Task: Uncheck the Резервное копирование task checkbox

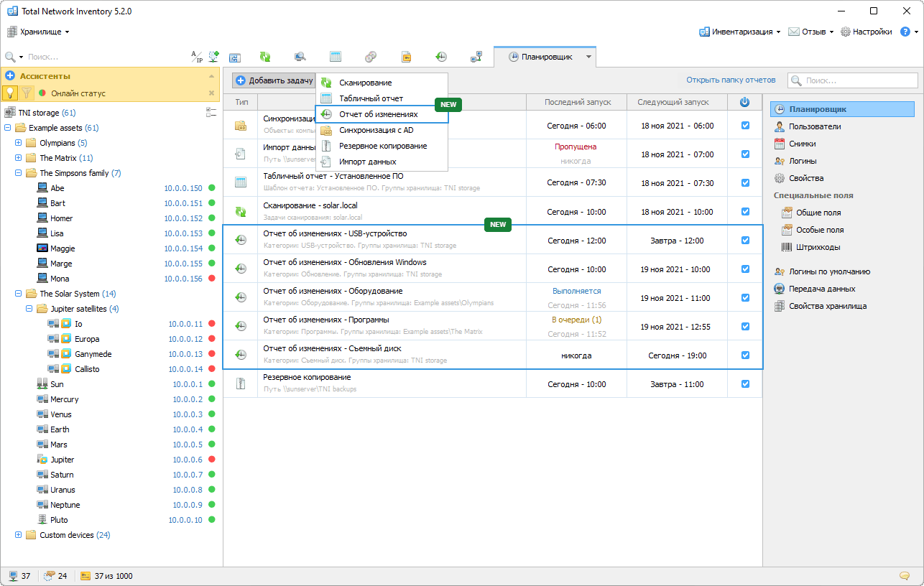Action: (745, 384)
